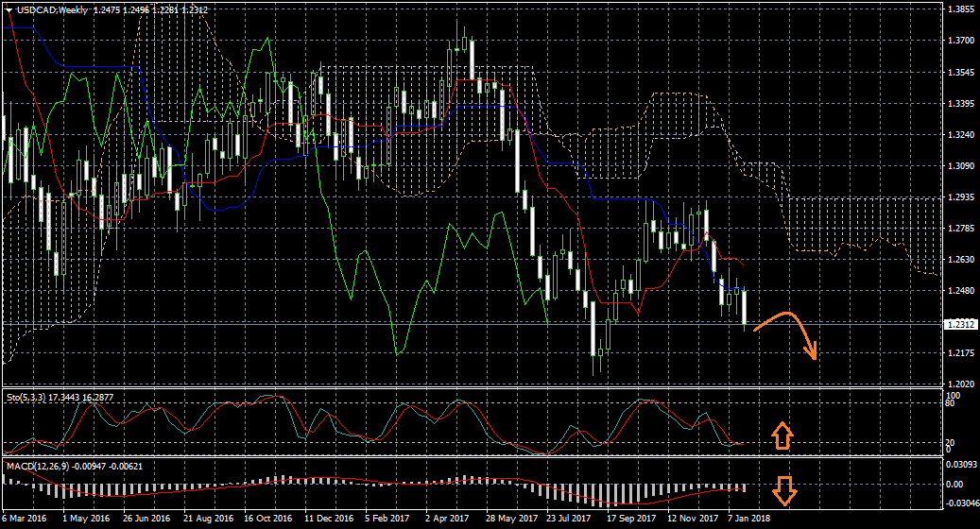Viewport: 980px width, 529px height.
Task: Click the USDCAD,Weekly chart title text
Action: click(54, 9)
